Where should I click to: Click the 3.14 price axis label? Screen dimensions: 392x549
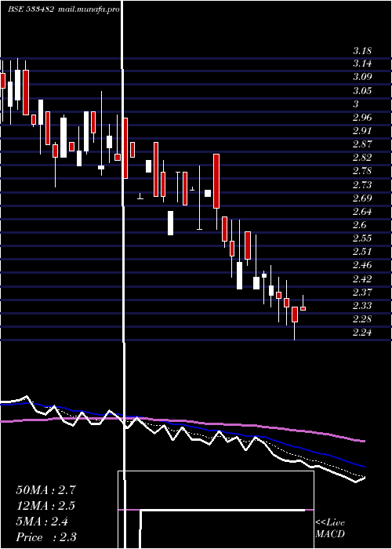tap(362, 64)
